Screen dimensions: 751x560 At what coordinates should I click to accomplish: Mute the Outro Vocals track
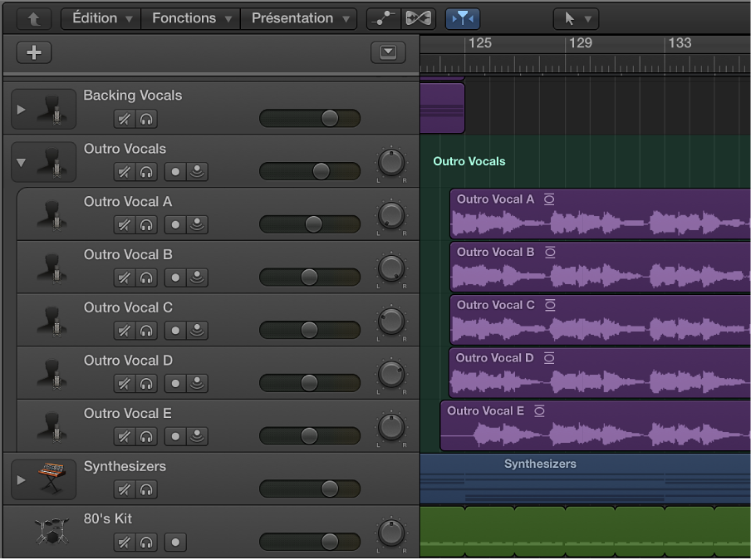click(x=124, y=172)
